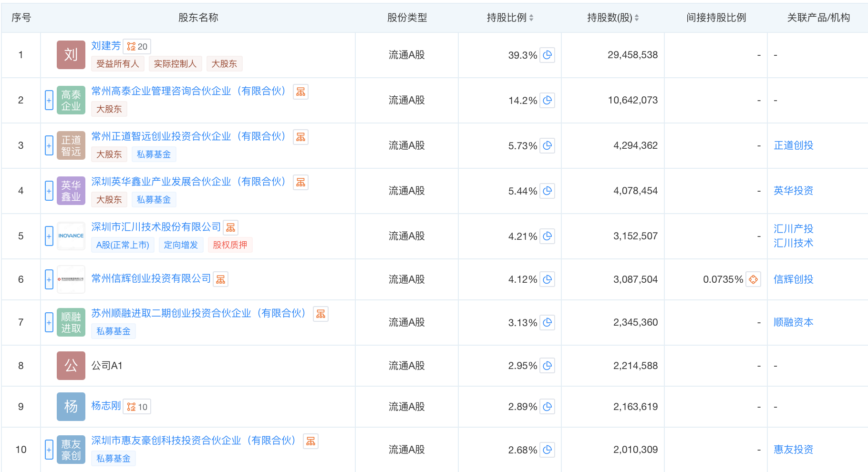The height and width of the screenshot is (472, 868).
Task: Open equity structure icon for 常州高泰企业管理咨询合伙企业
Action: coord(300,92)
